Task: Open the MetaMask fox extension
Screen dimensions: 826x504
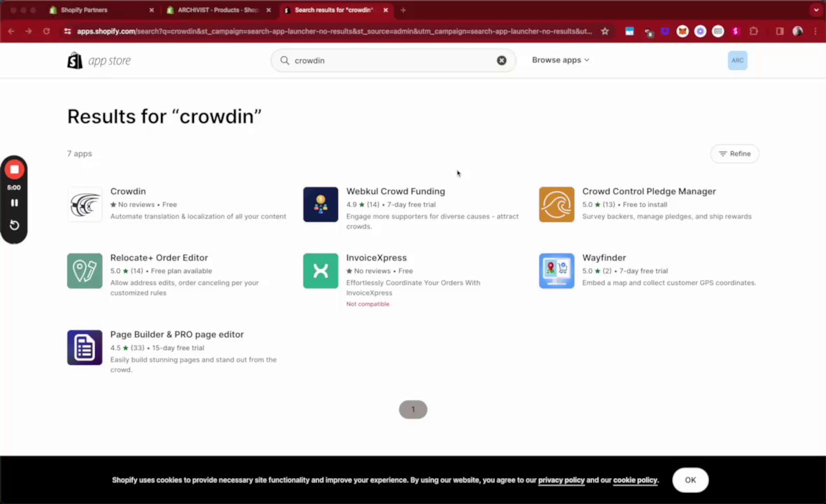Action: [x=682, y=31]
